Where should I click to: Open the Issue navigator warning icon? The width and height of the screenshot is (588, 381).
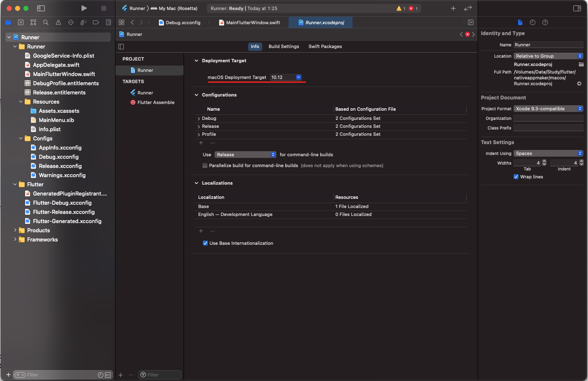58,23
